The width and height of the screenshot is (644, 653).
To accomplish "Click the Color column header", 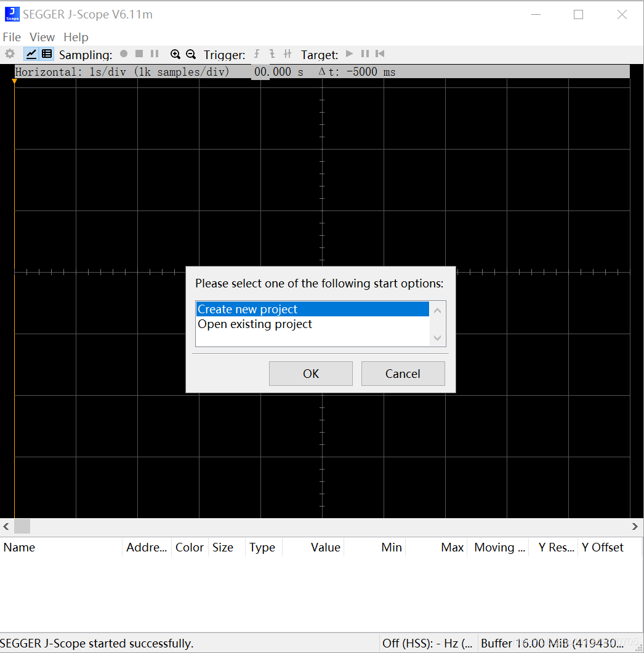I will pyautogui.click(x=190, y=547).
